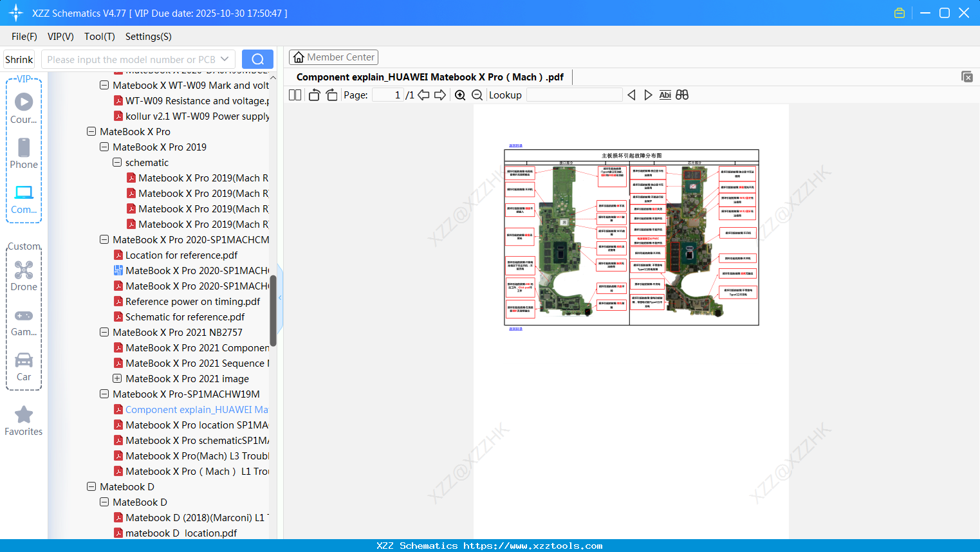Click the Member Center button
The height and width of the screenshot is (552, 980).
tap(333, 57)
